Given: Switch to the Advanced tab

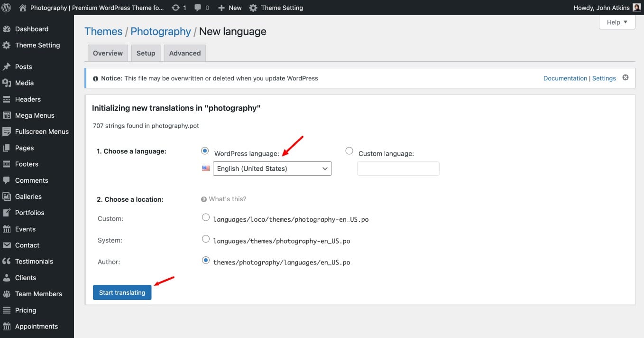Looking at the screenshot, I should pyautogui.click(x=185, y=53).
